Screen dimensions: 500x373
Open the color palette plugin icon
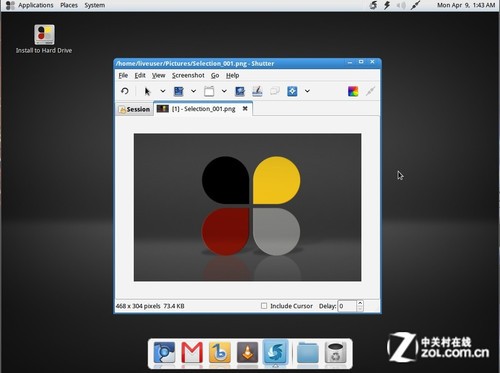353,91
